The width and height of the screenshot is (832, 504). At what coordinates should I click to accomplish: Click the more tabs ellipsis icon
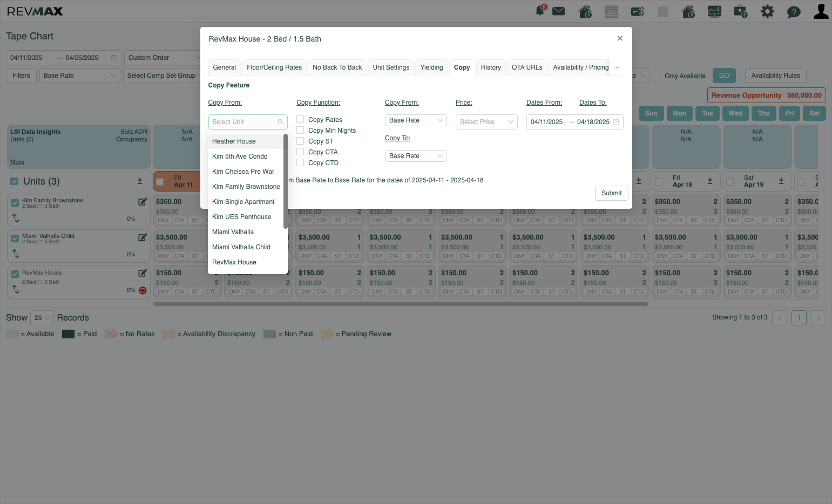pos(617,67)
